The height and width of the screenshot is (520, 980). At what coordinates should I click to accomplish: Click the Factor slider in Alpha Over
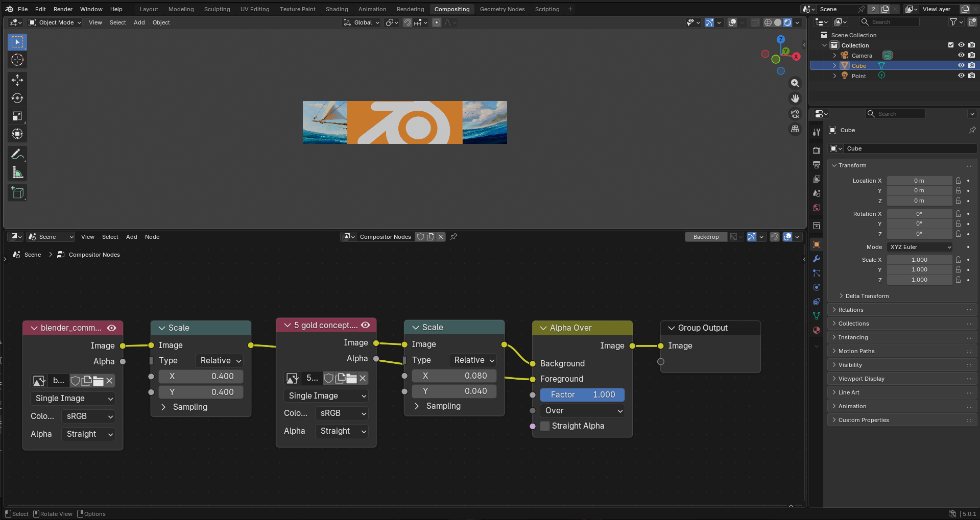pyautogui.click(x=583, y=395)
